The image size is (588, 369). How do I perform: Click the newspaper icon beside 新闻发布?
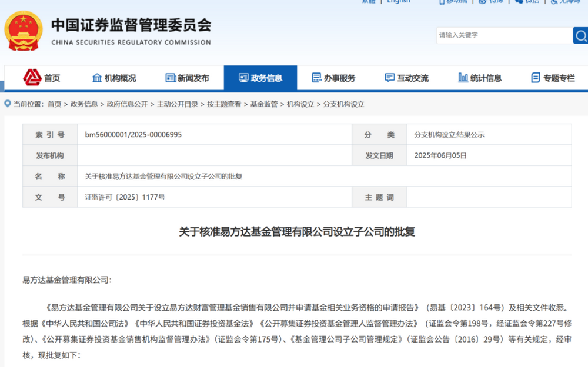pos(171,78)
